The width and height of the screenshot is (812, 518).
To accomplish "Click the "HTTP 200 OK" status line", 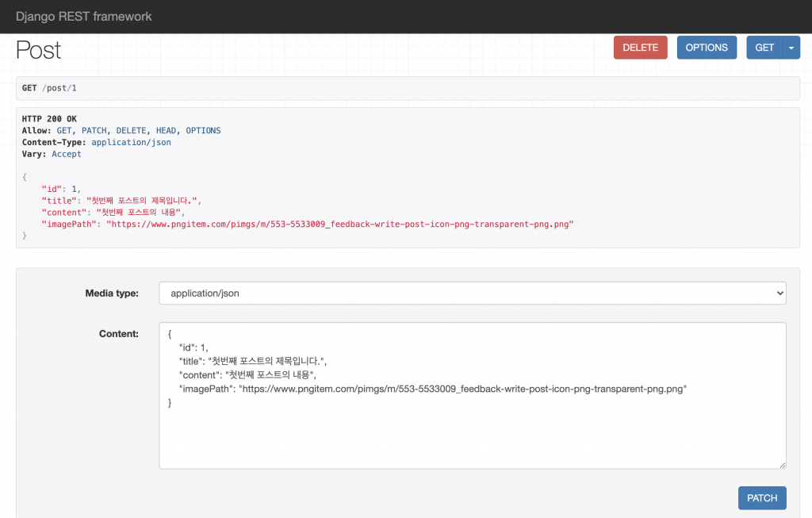I will 49,119.
